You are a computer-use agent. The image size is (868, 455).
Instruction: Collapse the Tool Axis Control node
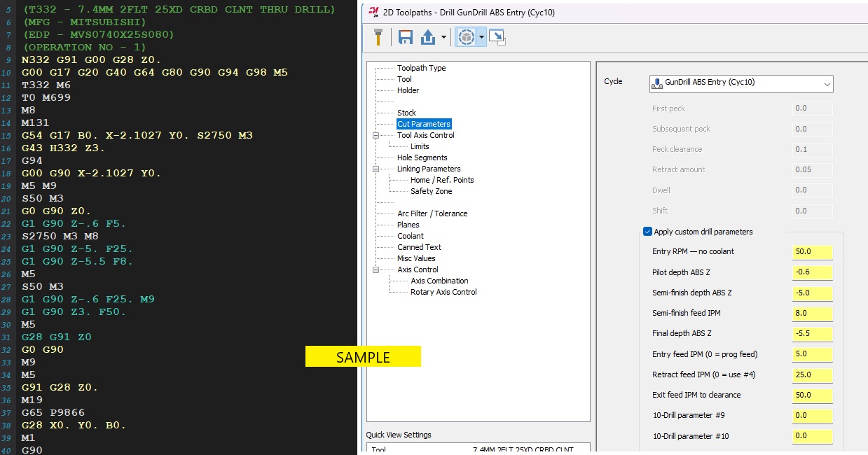(x=376, y=135)
